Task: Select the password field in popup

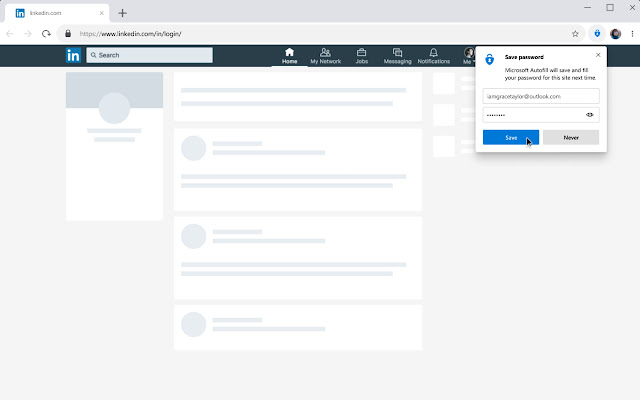Action: 541,115
